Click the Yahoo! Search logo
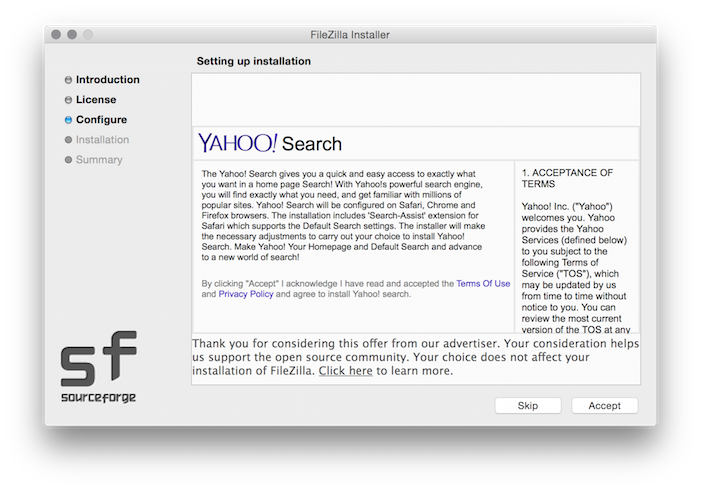This screenshot has width=701, height=490. pos(270,143)
